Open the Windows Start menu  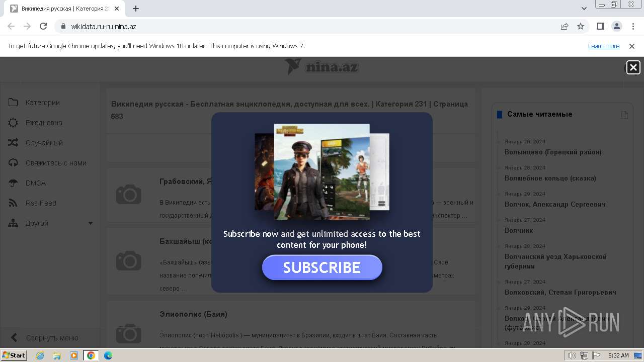pyautogui.click(x=14, y=355)
